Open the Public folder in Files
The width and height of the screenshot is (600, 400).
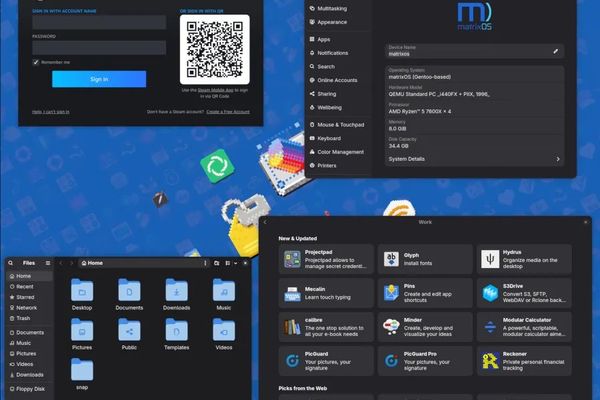click(129, 334)
